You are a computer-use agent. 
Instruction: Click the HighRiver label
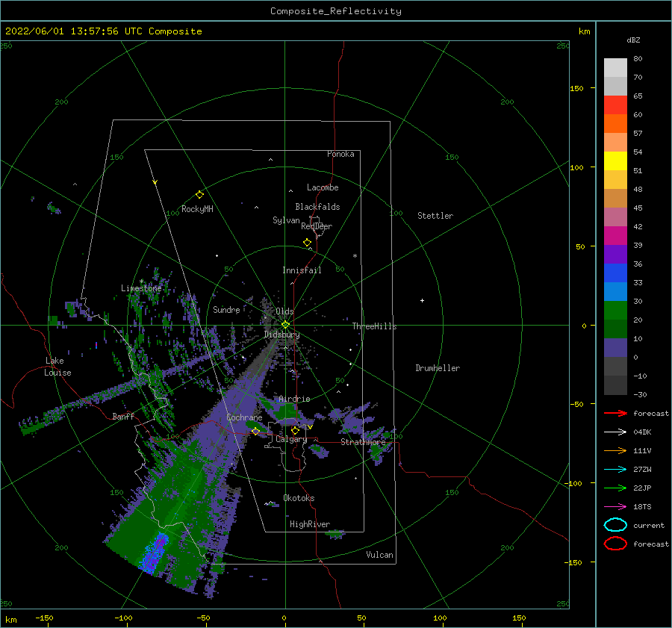310,524
